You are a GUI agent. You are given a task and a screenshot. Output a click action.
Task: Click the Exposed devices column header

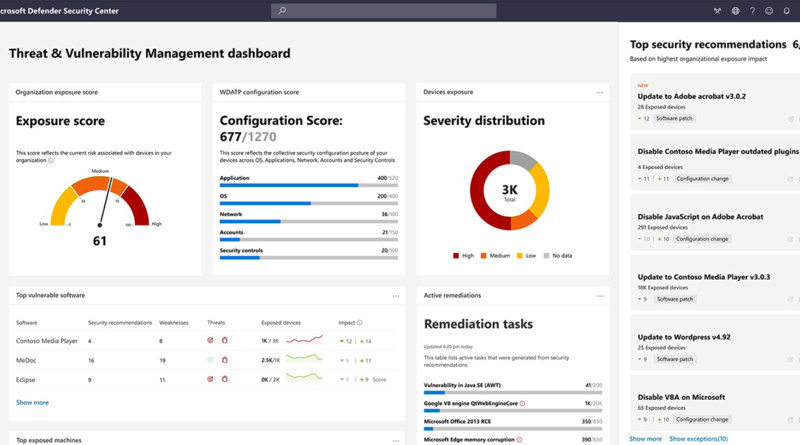pos(281,323)
